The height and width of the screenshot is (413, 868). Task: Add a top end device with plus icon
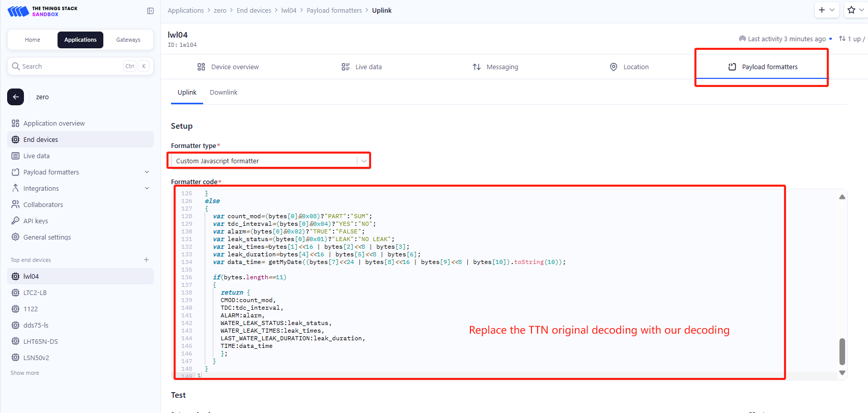(x=146, y=260)
